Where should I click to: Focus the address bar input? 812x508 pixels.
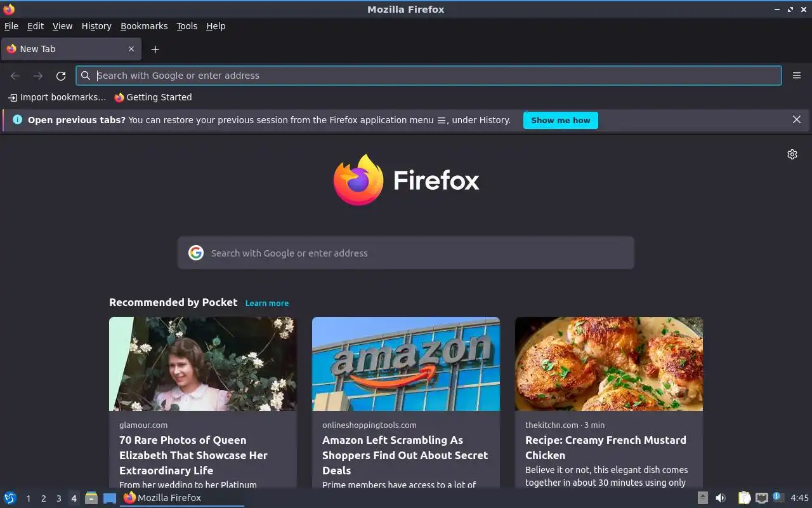[429, 76]
